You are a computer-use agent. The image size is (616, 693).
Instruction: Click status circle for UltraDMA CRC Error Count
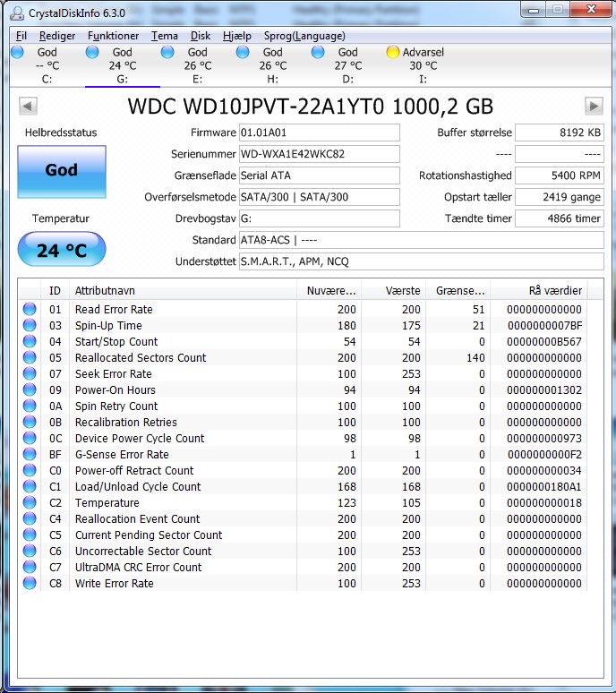click(x=30, y=567)
